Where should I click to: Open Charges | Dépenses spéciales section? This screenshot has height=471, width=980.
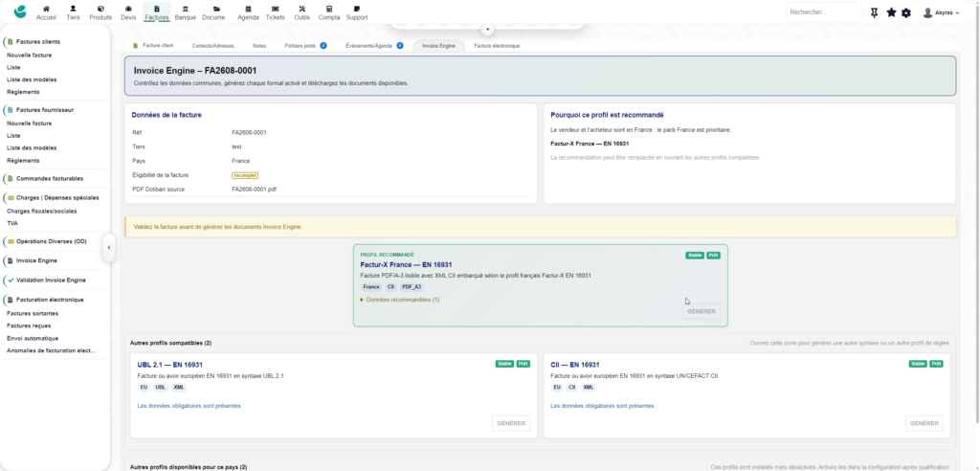[57, 197]
